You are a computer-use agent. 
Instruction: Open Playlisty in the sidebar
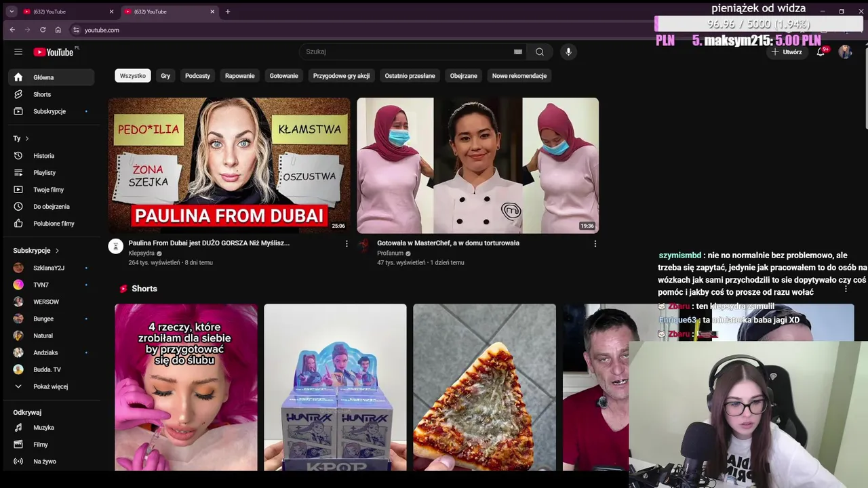(52, 173)
